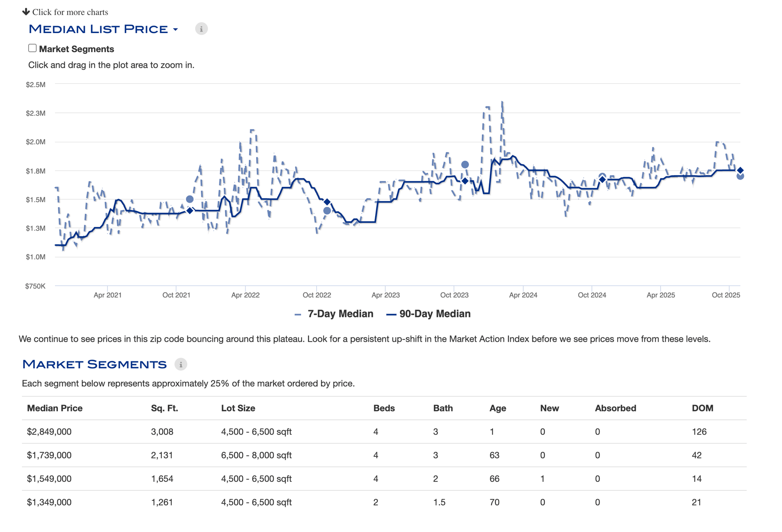Click the Absorbed column header
Image resolution: width=782 pixels, height=532 pixels.
615,408
